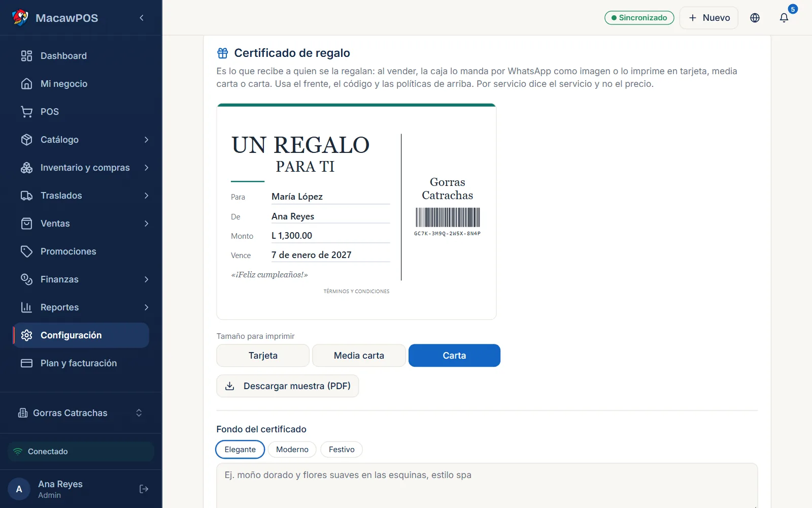Click the Reportes bar chart icon

click(26, 307)
